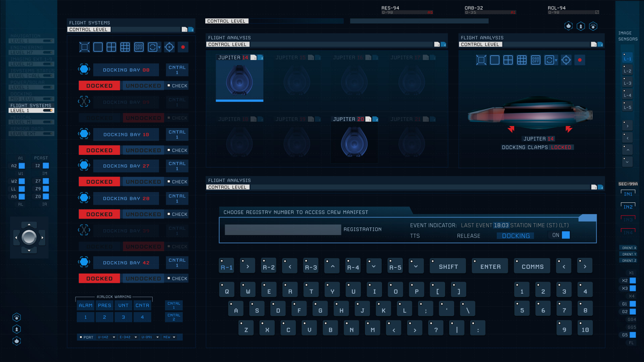Click the round joystick knob control
Viewport: 644px width, 362px height.
(29, 238)
